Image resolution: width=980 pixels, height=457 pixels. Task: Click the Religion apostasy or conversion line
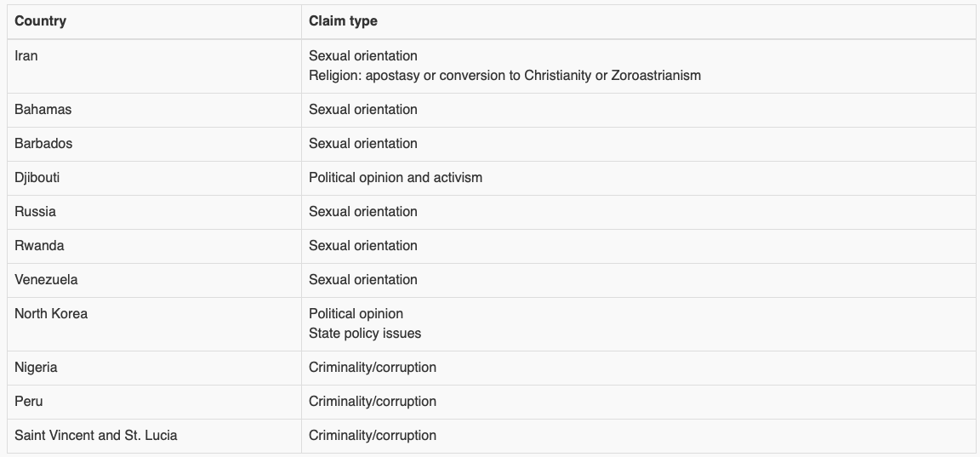[504, 76]
